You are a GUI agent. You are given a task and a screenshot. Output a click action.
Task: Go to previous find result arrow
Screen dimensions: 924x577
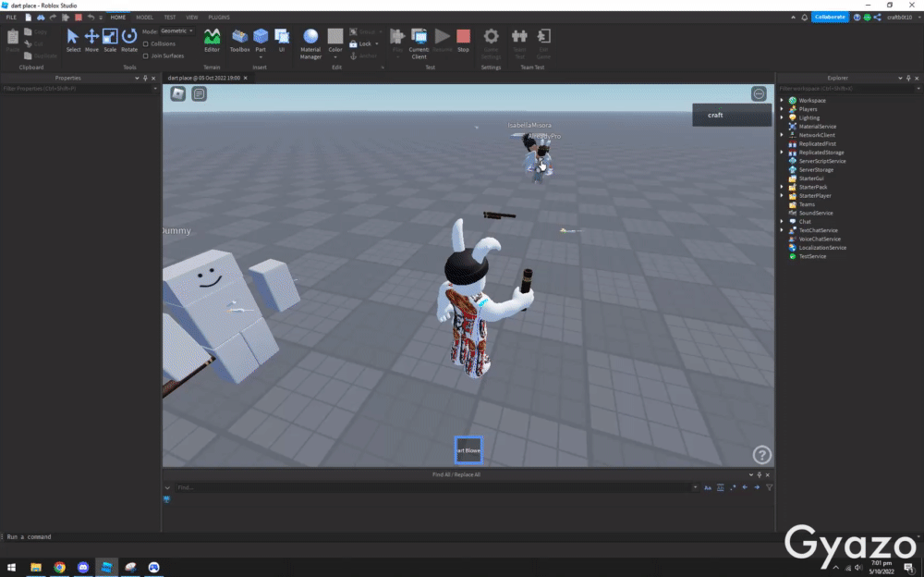pos(745,487)
